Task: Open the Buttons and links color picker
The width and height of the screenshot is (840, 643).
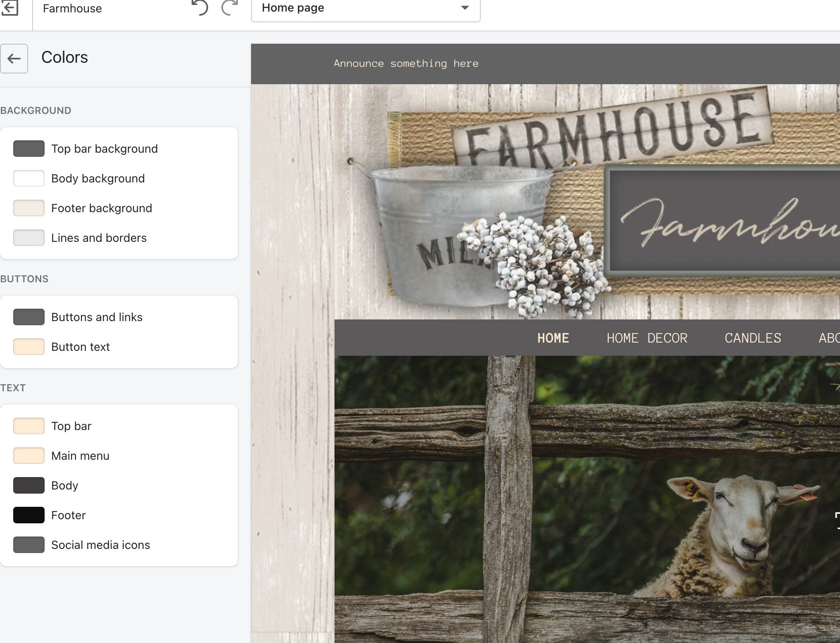Action: 28,317
